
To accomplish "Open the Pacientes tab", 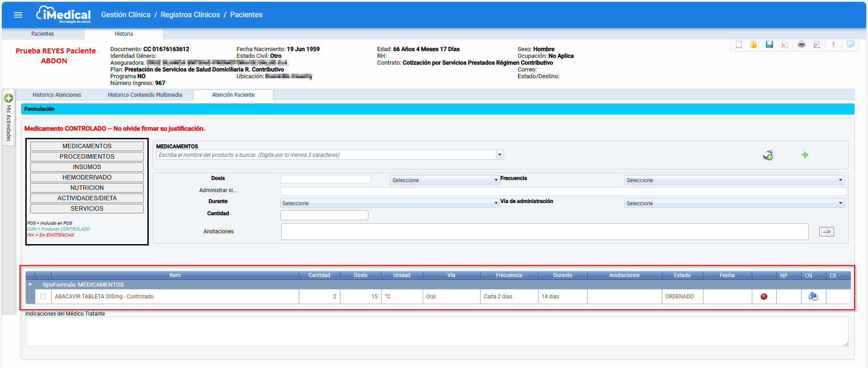I will coord(42,34).
